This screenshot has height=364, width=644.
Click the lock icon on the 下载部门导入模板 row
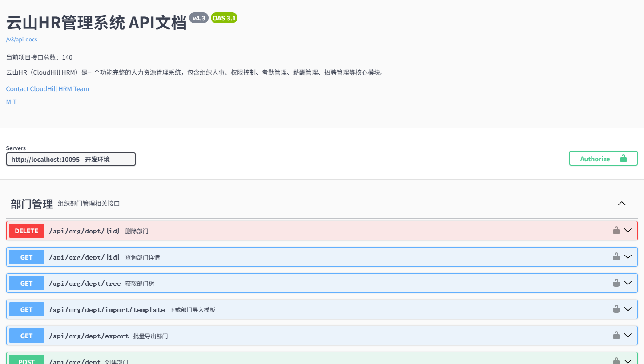pos(616,309)
